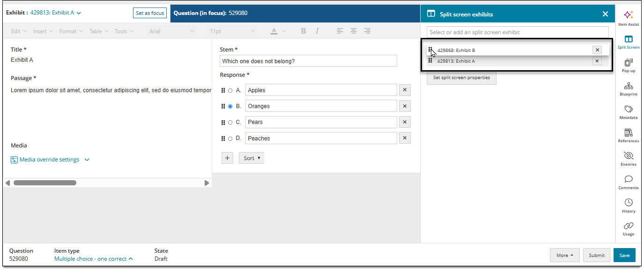Screen dimensions: 644x271
Task: Choose radio button for answer D
Action: pos(230,139)
